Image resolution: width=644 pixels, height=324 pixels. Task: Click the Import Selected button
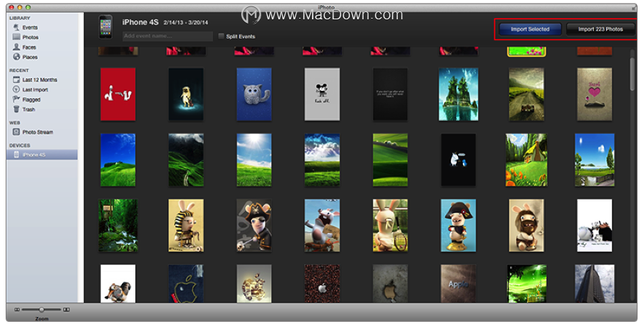coord(530,29)
